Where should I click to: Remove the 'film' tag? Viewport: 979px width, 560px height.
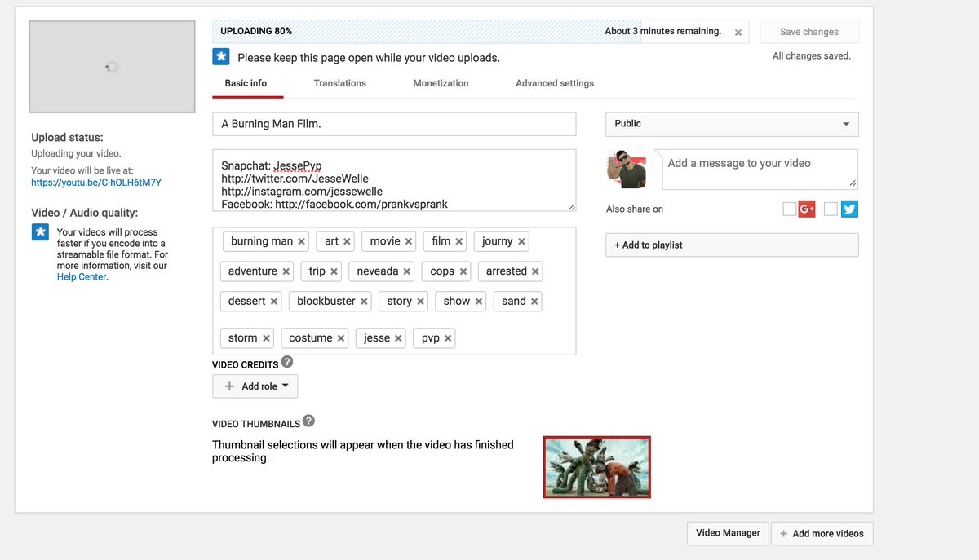(459, 242)
